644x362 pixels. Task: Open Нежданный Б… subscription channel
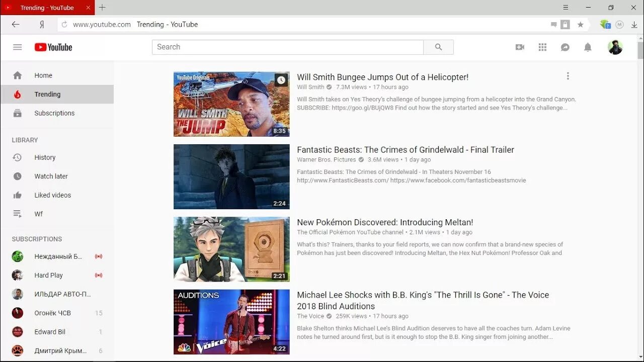point(57,256)
